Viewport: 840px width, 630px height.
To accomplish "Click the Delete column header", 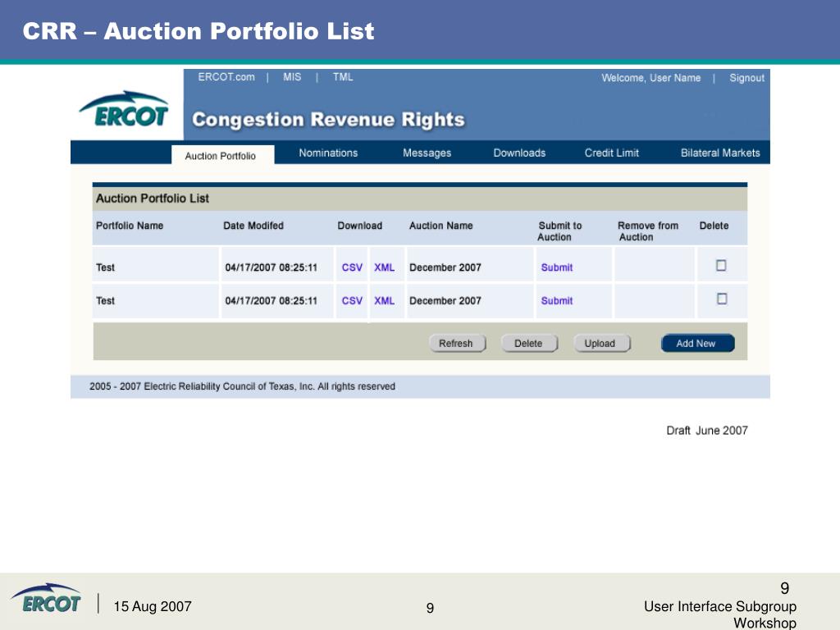I will 714,226.
